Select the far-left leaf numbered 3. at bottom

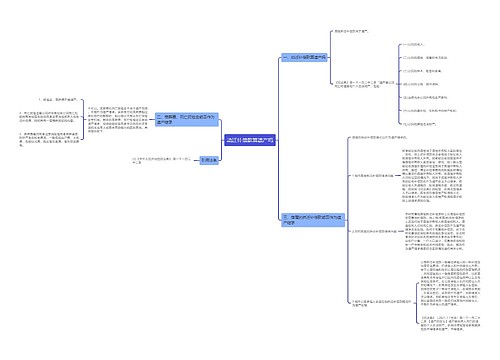[x=49, y=140]
